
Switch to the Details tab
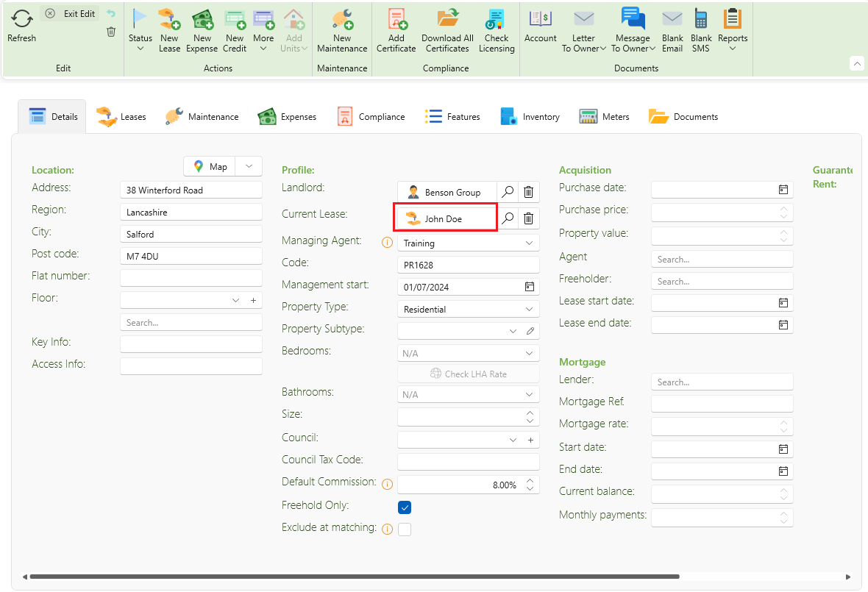pos(52,117)
